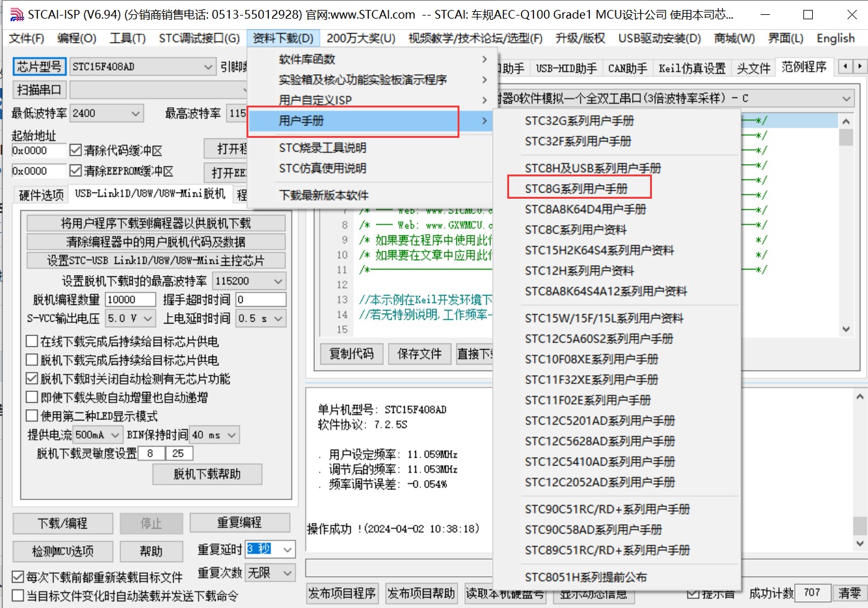Image resolution: width=868 pixels, height=608 pixels.
Task: Choose 下载最新版本软件
Action: (323, 195)
